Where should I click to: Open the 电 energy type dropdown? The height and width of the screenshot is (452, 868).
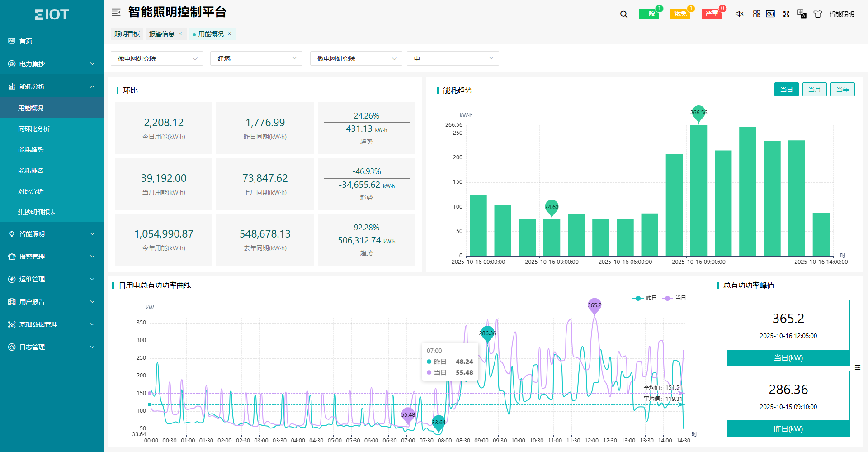click(453, 58)
